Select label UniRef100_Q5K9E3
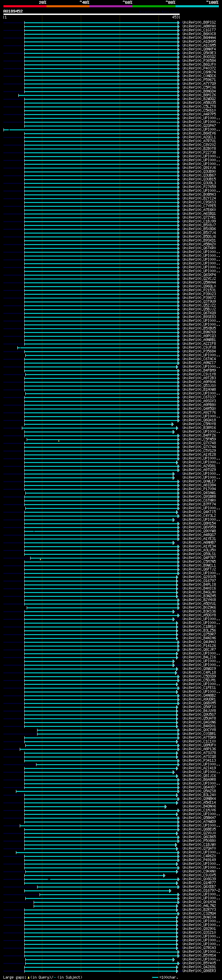Screen dimensions: 222x980 click(x=199, y=53)
